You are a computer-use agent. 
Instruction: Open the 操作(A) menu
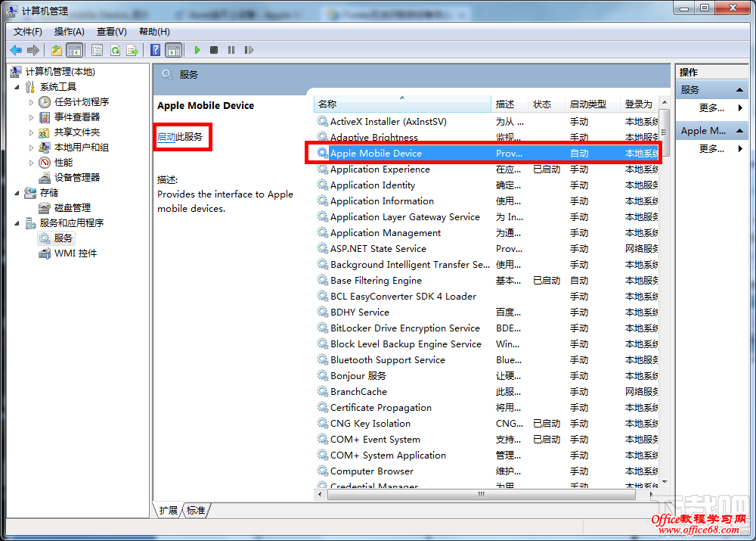[69, 31]
